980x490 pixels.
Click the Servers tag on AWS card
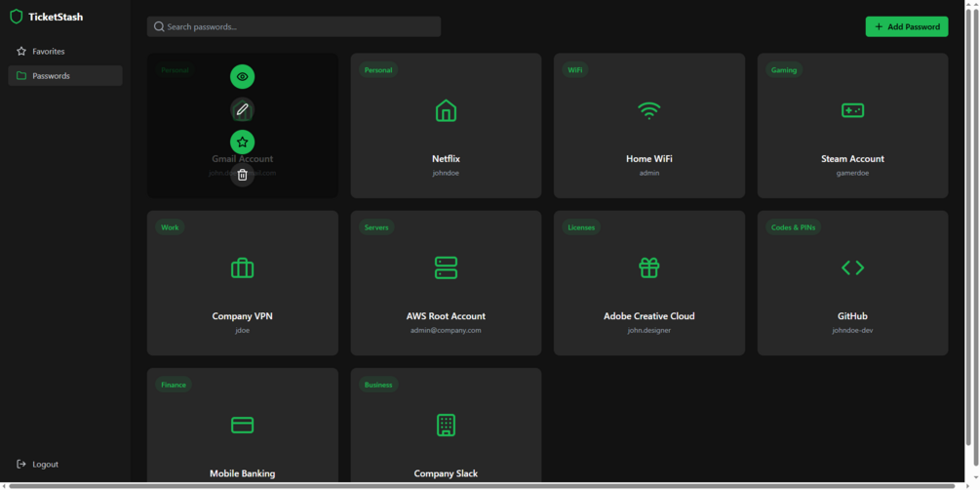(376, 227)
